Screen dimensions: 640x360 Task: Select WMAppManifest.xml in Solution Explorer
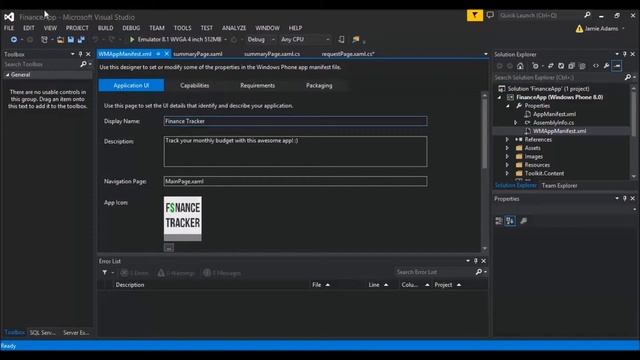(560, 131)
